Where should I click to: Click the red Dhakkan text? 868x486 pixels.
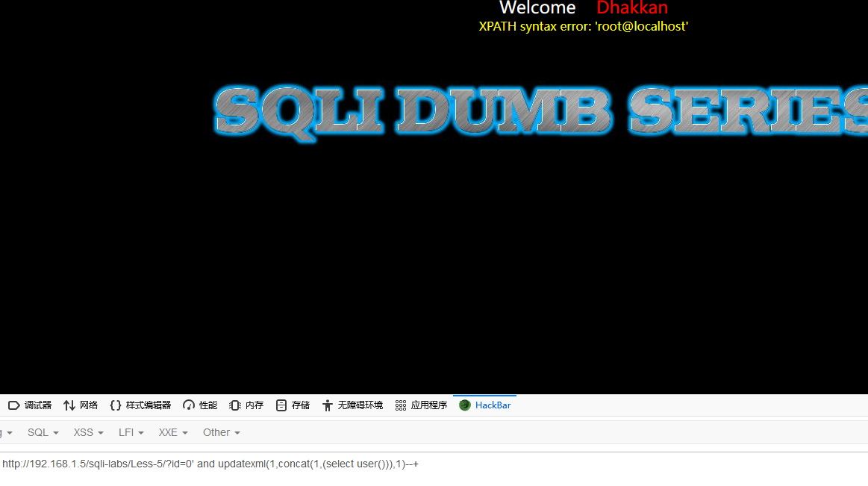[x=632, y=8]
